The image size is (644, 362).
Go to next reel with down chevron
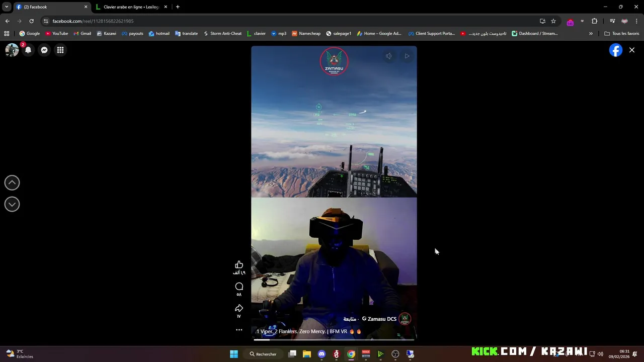[12, 204]
